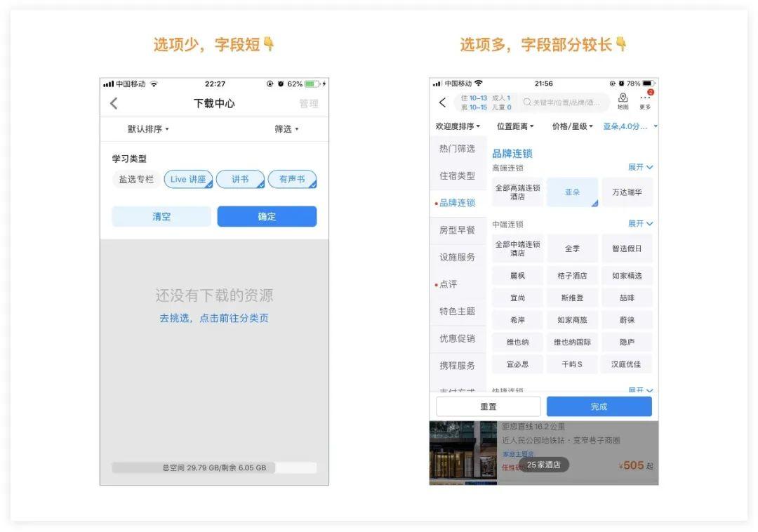Click the 清空 button

coord(161,216)
